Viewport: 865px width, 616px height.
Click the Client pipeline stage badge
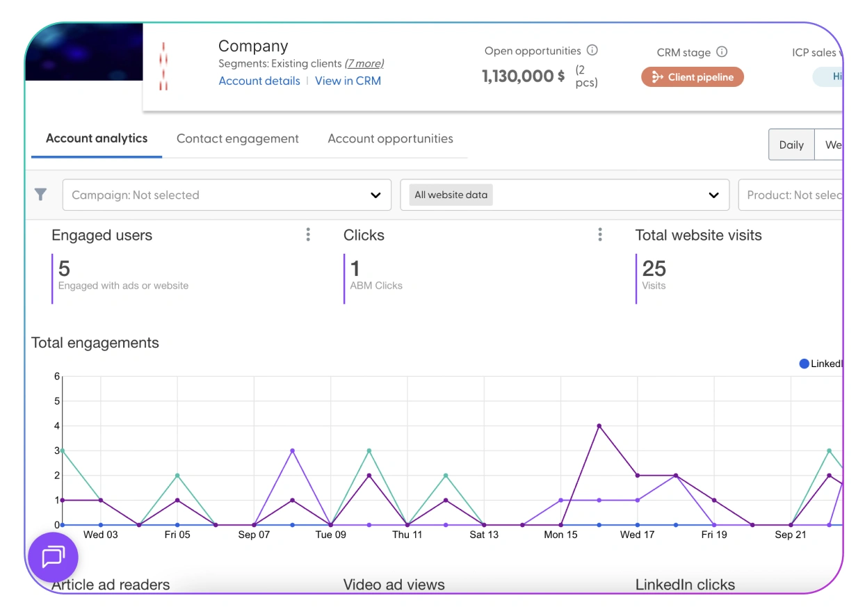tap(692, 77)
